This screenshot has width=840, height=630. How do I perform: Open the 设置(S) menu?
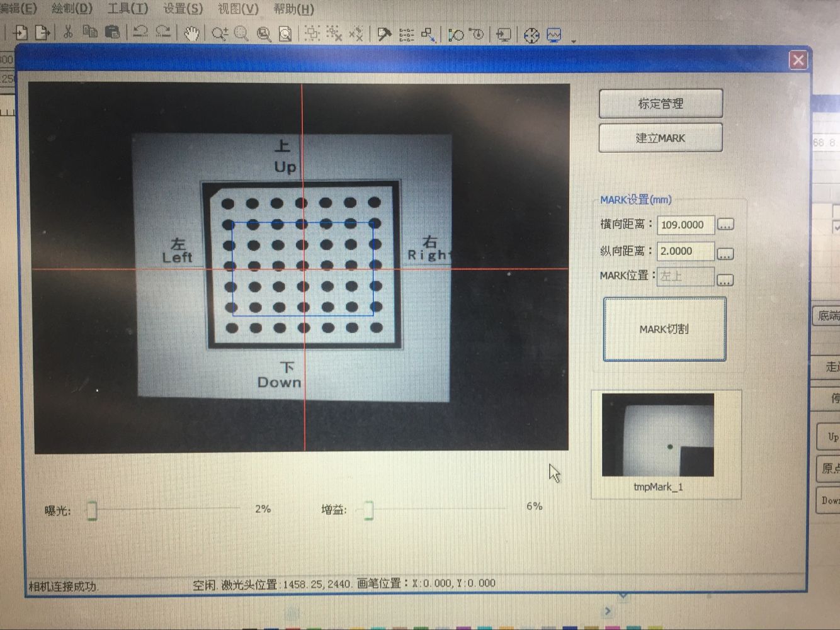183,9
